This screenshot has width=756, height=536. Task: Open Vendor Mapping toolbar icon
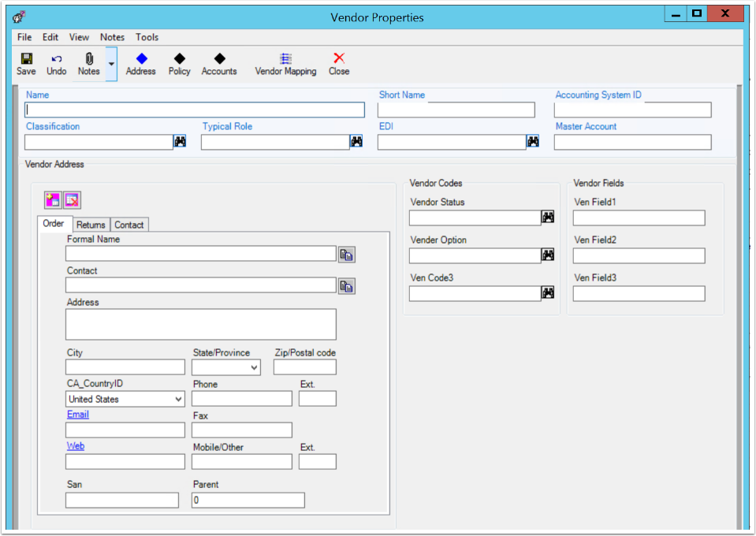(286, 59)
